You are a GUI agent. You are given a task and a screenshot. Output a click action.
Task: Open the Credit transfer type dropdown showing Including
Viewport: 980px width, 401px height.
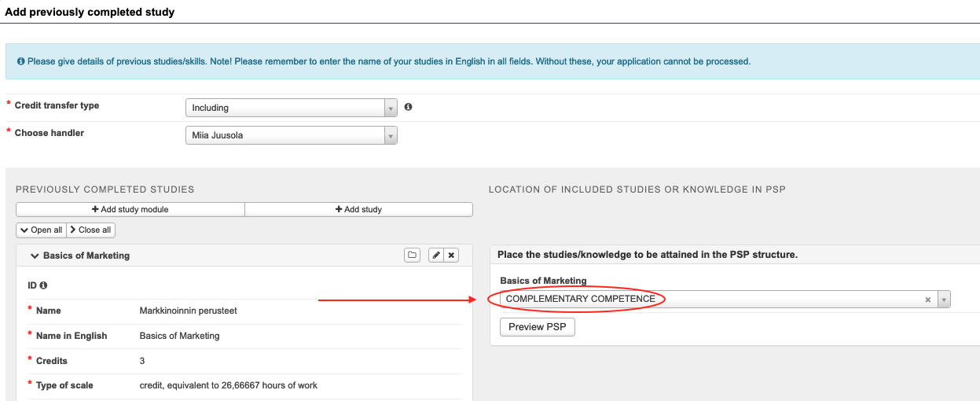click(x=291, y=108)
